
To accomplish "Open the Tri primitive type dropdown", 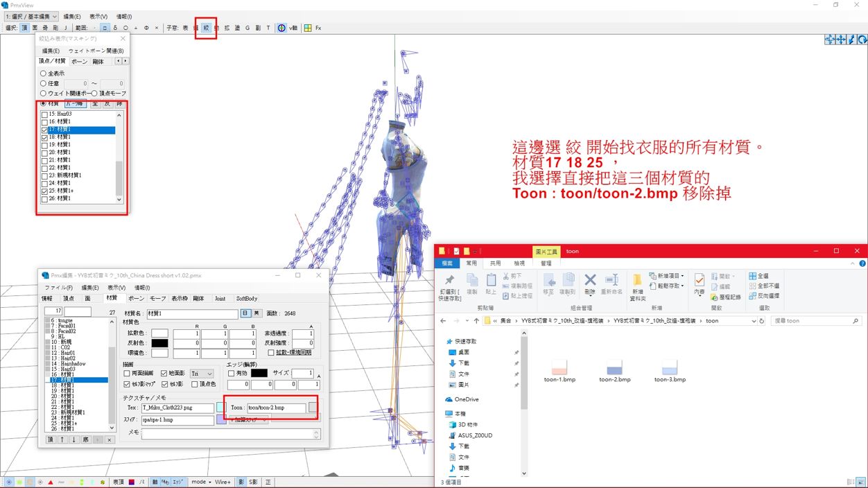I will (202, 374).
